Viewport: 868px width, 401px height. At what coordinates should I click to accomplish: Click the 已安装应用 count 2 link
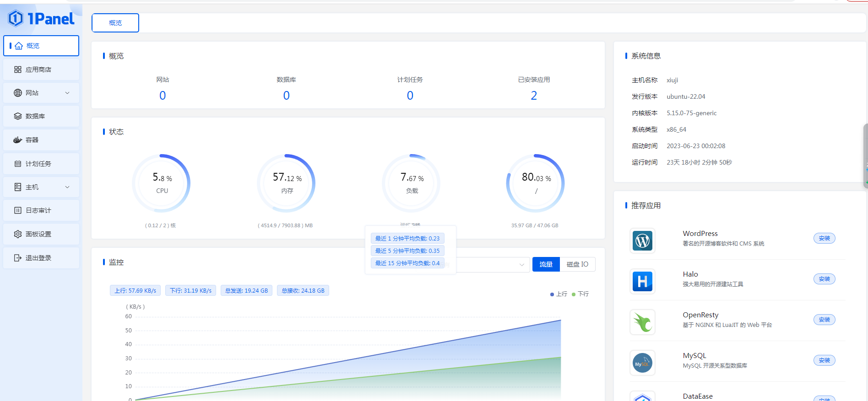[x=534, y=96]
